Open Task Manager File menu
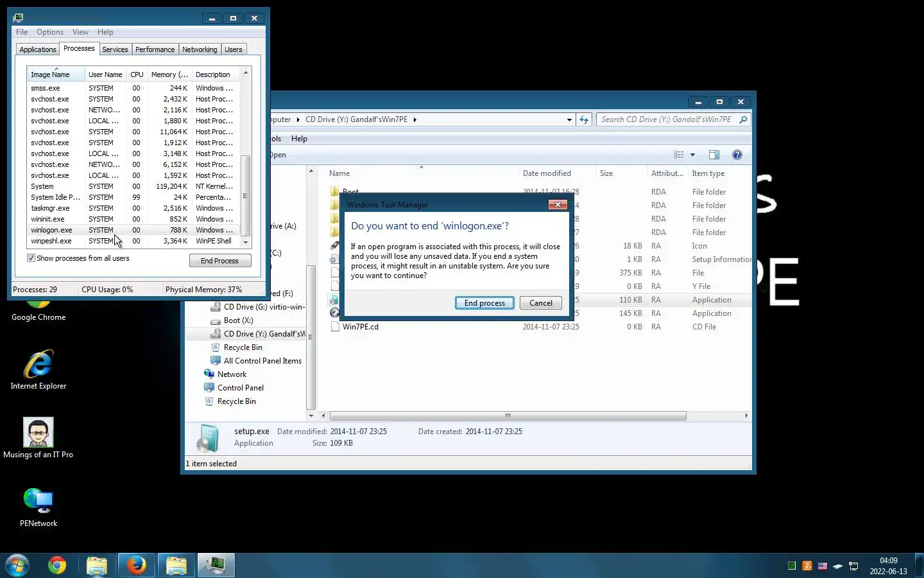The width and height of the screenshot is (924, 578). tap(22, 32)
